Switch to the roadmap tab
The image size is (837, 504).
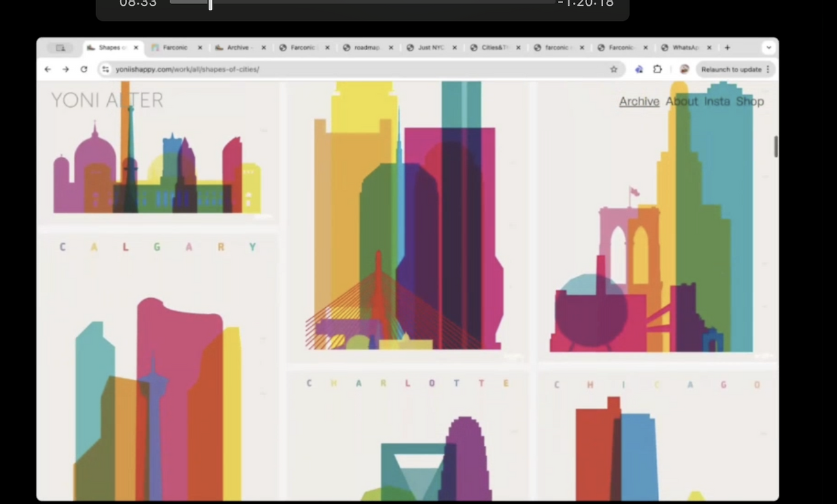tap(367, 48)
